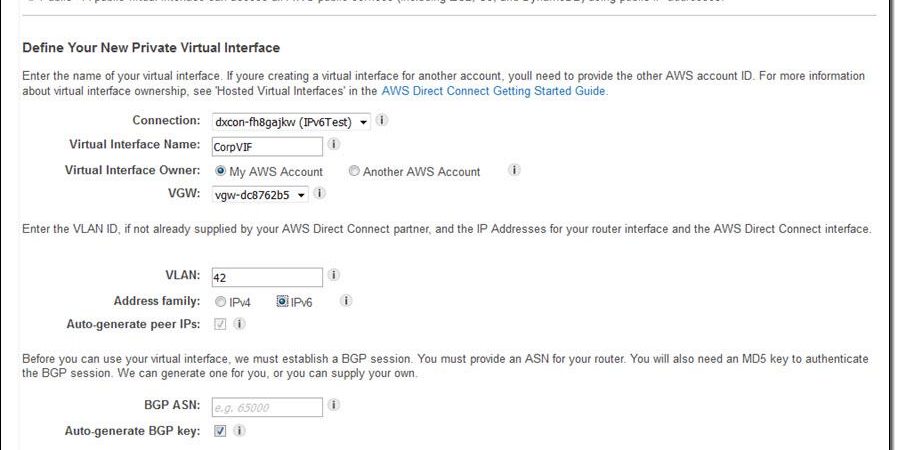The height and width of the screenshot is (450, 900).
Task: Click the 'Connection:' label
Action: pyautogui.click(x=166, y=120)
